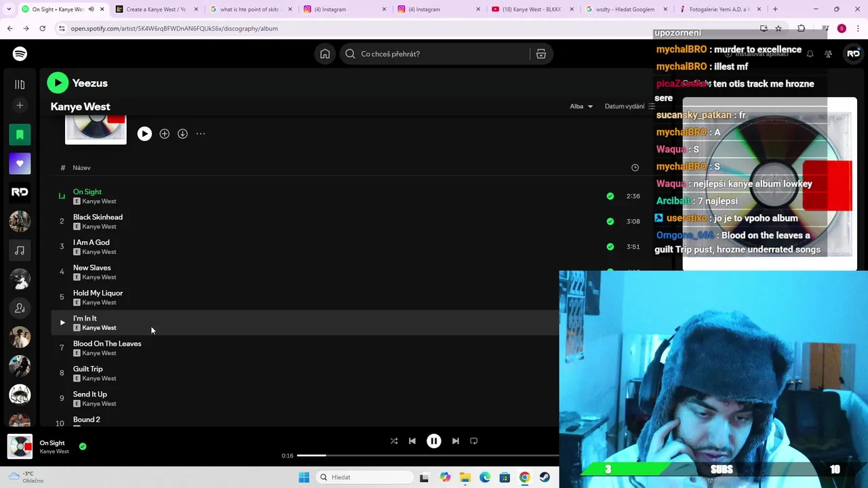
Task: Select the track Blood On The Leaves
Action: click(x=107, y=344)
